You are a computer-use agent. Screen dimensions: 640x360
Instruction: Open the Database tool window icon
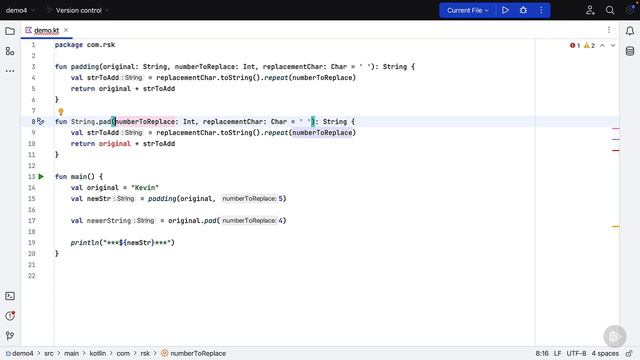coord(630,51)
